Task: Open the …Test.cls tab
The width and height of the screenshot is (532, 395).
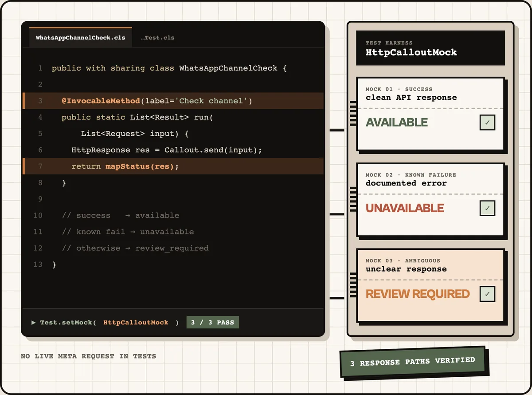Action: tap(157, 38)
